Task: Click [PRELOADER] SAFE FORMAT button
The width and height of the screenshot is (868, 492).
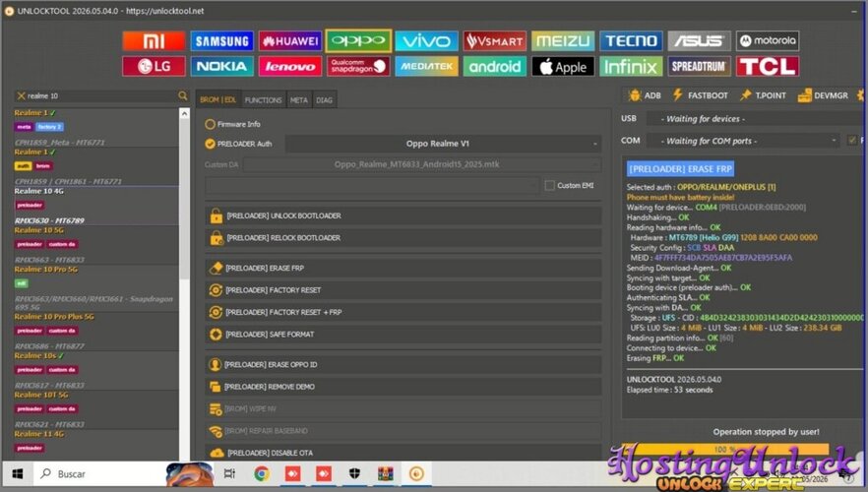Action: [x=403, y=335]
